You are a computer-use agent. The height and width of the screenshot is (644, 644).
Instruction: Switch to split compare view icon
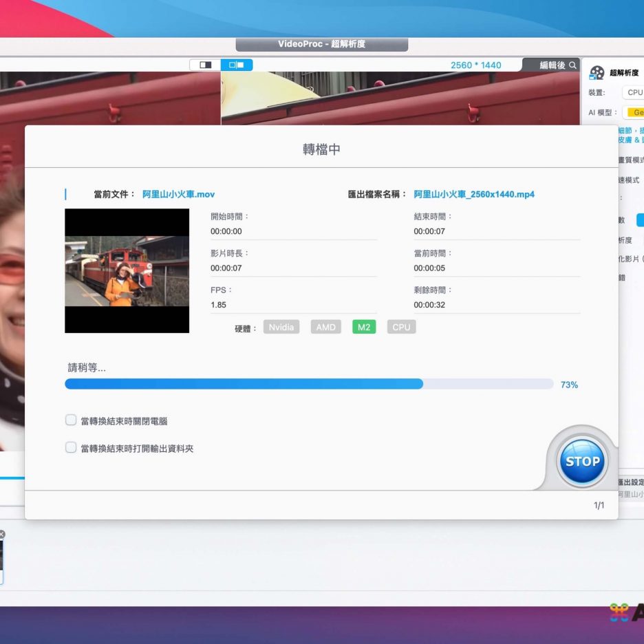pos(205,65)
